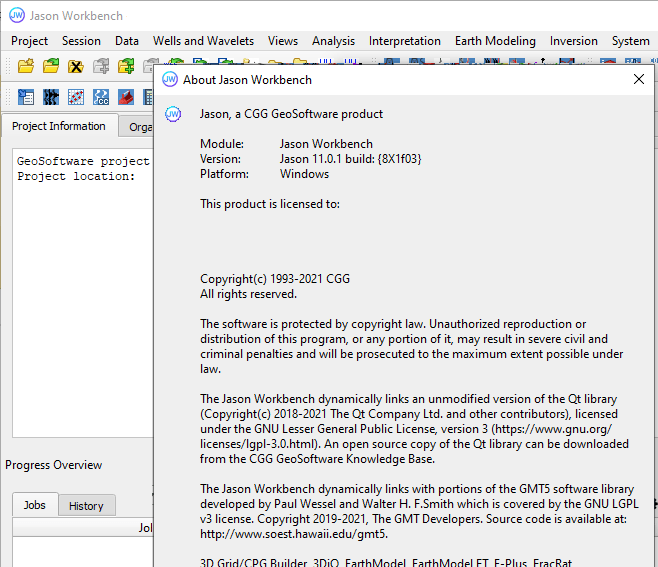The width and height of the screenshot is (658, 567).
Task: Open the Inversion menu
Action: coord(574,41)
